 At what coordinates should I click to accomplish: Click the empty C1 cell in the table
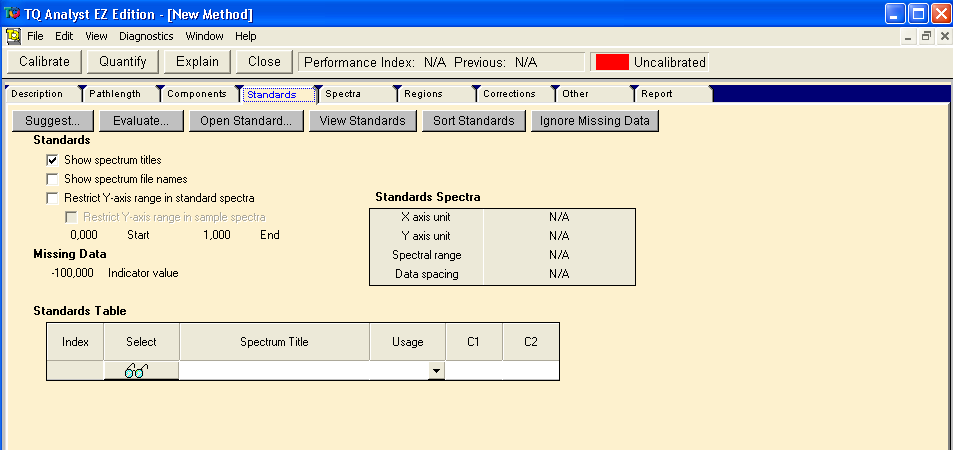pyautogui.click(x=473, y=370)
